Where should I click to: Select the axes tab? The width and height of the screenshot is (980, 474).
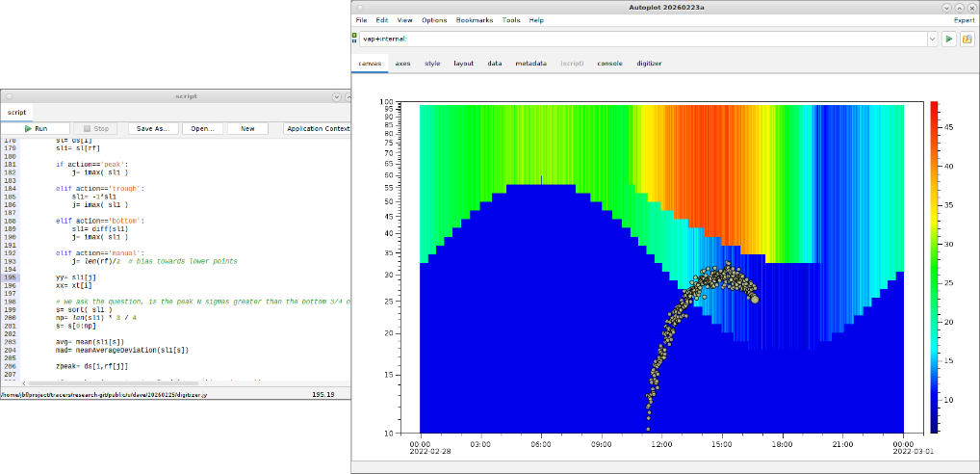click(x=402, y=64)
